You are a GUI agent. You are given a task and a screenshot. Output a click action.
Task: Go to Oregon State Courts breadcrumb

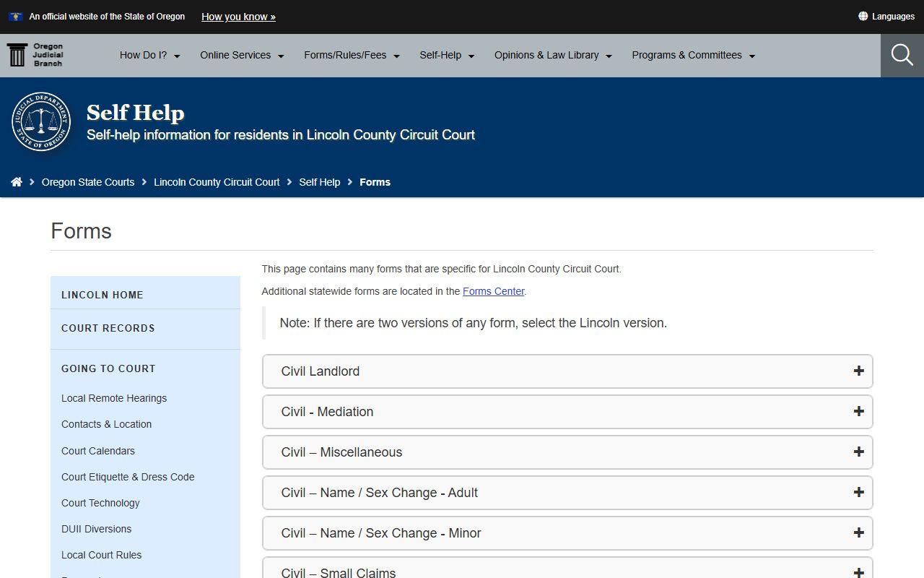(88, 182)
